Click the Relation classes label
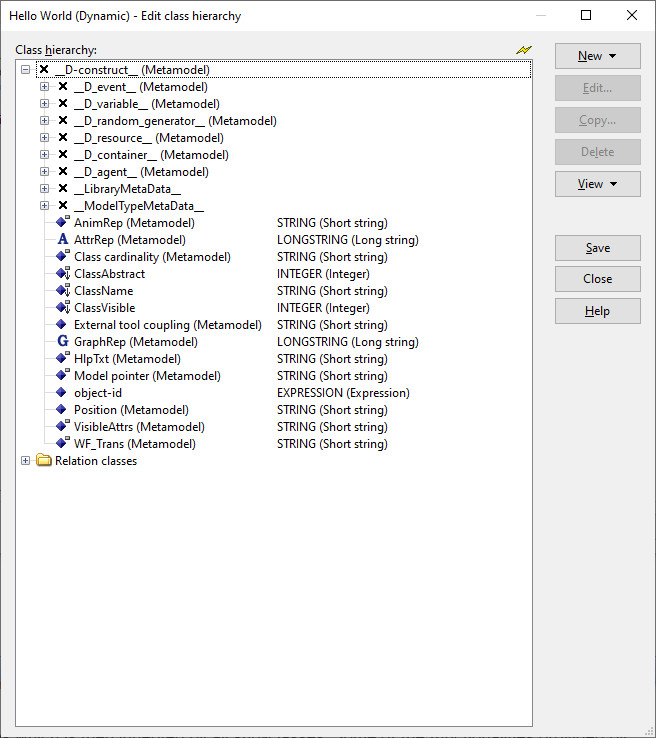Image resolution: width=656 pixels, height=738 pixels. (x=96, y=460)
